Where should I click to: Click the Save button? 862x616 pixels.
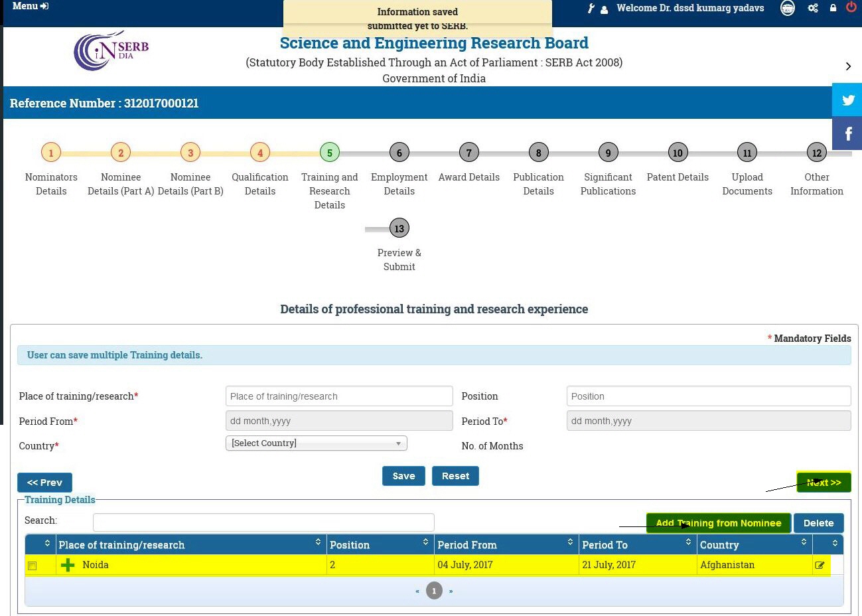coord(403,476)
